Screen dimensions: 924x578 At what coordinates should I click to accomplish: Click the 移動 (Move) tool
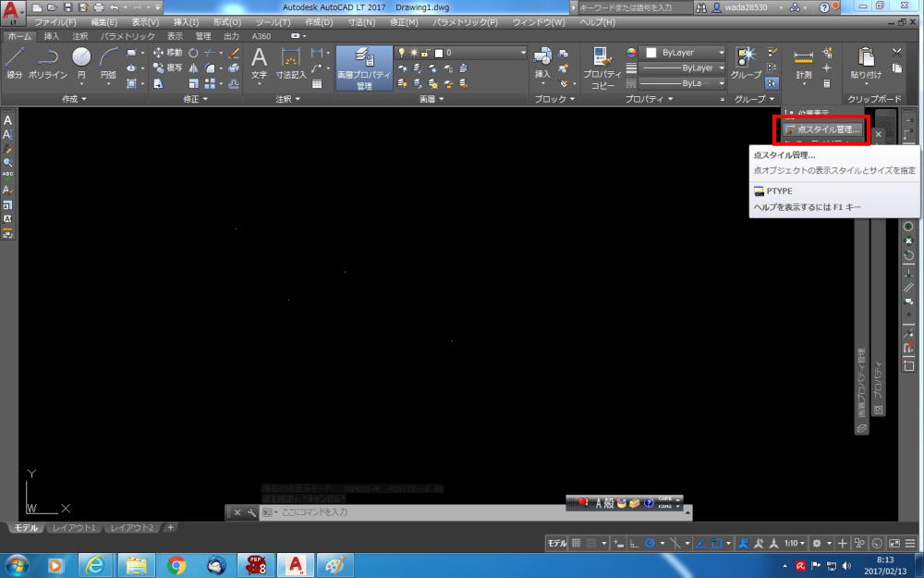pyautogui.click(x=168, y=53)
